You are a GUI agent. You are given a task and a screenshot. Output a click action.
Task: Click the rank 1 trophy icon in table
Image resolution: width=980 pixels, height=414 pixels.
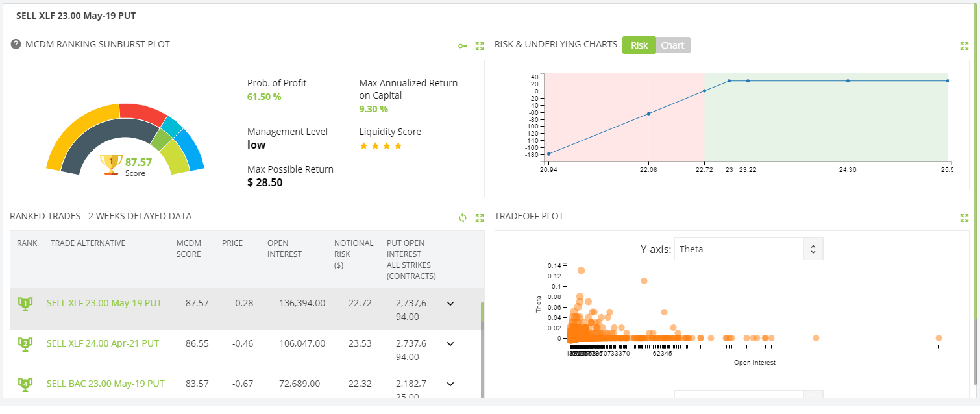pyautogui.click(x=25, y=304)
